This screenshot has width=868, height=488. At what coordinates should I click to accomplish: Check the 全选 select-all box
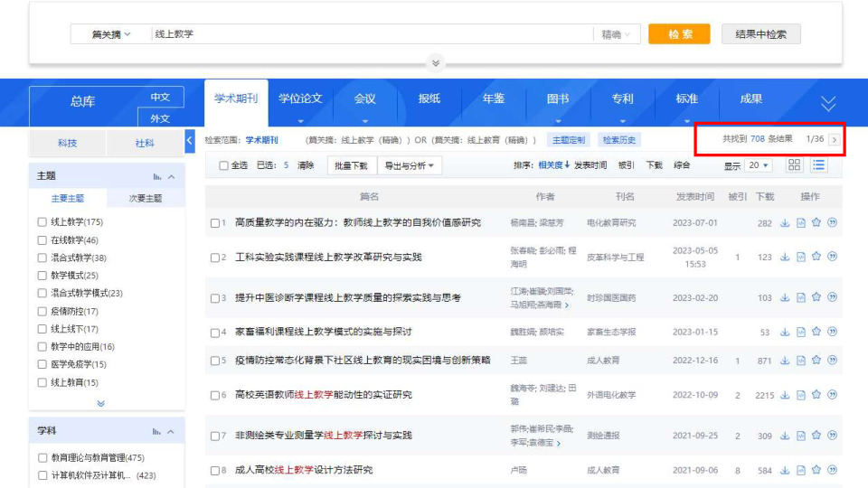point(223,165)
